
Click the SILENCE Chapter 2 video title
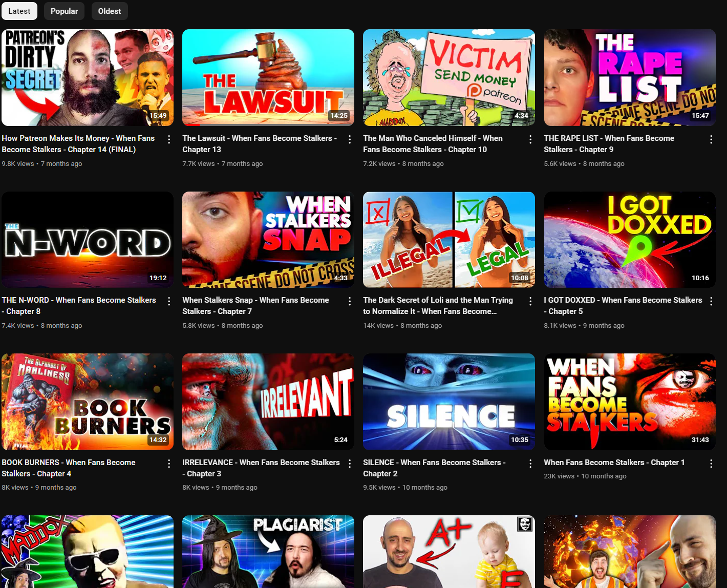point(434,468)
